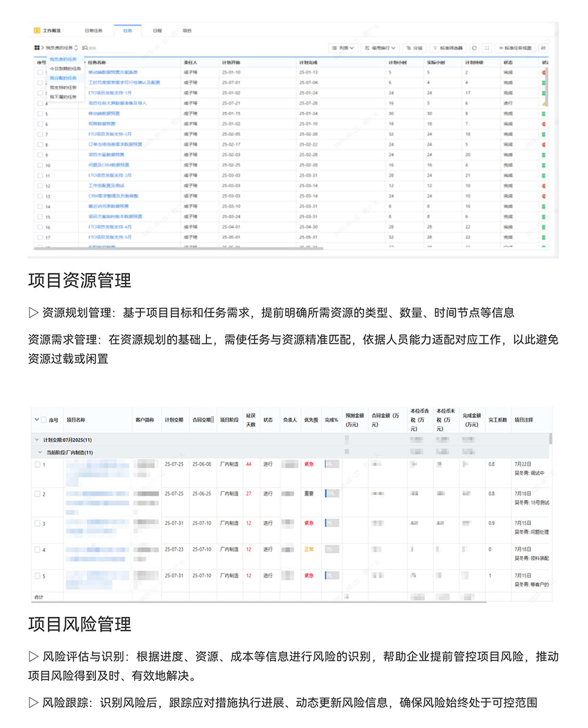This screenshot has height=728, width=588.
Task: Click the 项目风险管理 heading
Action: (79, 624)
